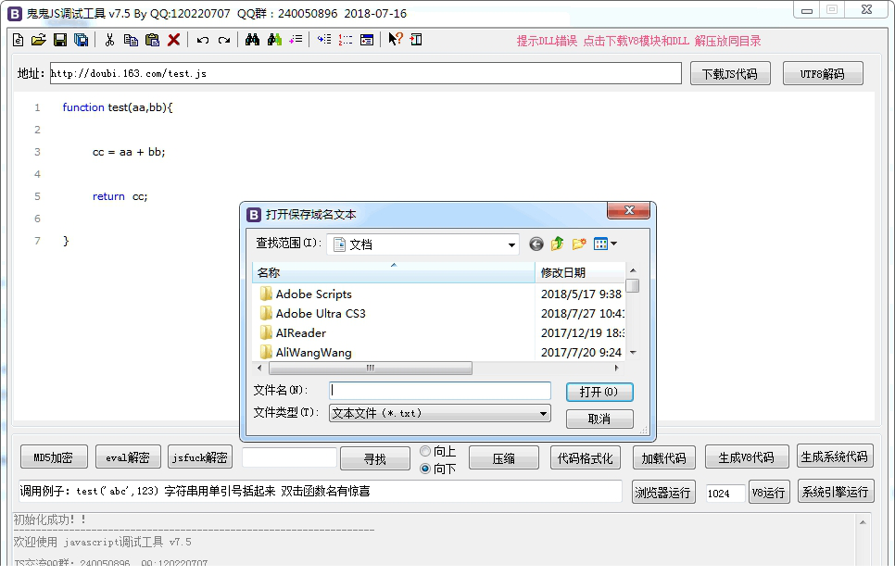Delete code using the red X icon
The width and height of the screenshot is (895, 588).
click(173, 39)
